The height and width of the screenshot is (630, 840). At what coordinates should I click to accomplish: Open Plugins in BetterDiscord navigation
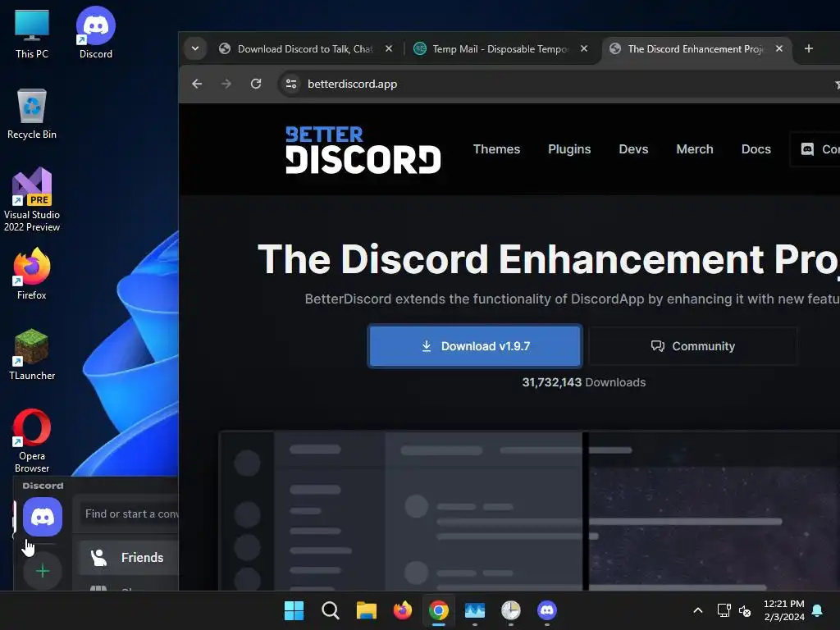569,149
